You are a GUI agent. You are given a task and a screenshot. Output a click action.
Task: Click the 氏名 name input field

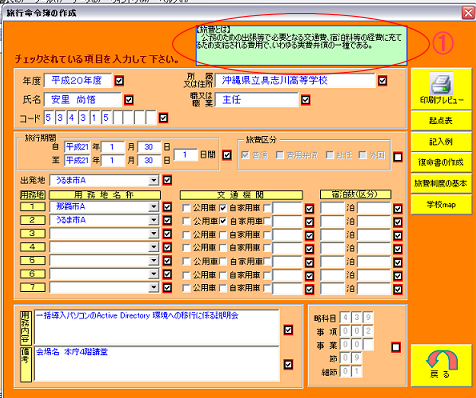point(83,100)
